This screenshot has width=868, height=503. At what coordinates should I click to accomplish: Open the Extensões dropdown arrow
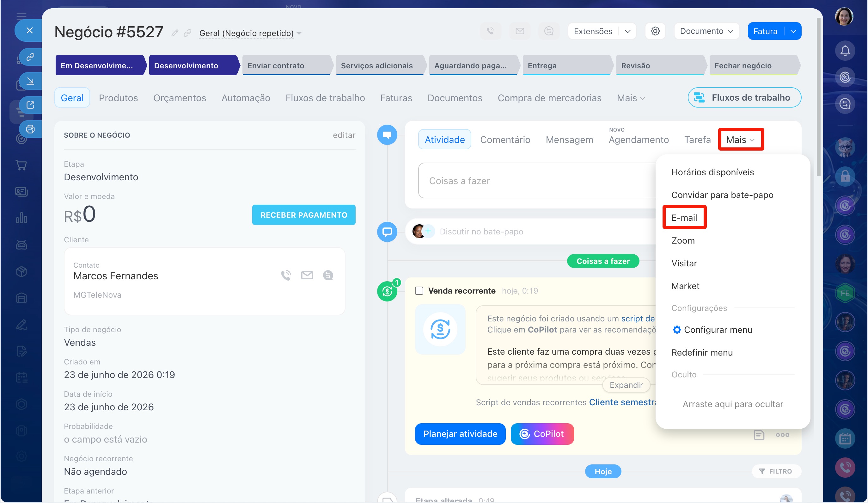click(627, 31)
